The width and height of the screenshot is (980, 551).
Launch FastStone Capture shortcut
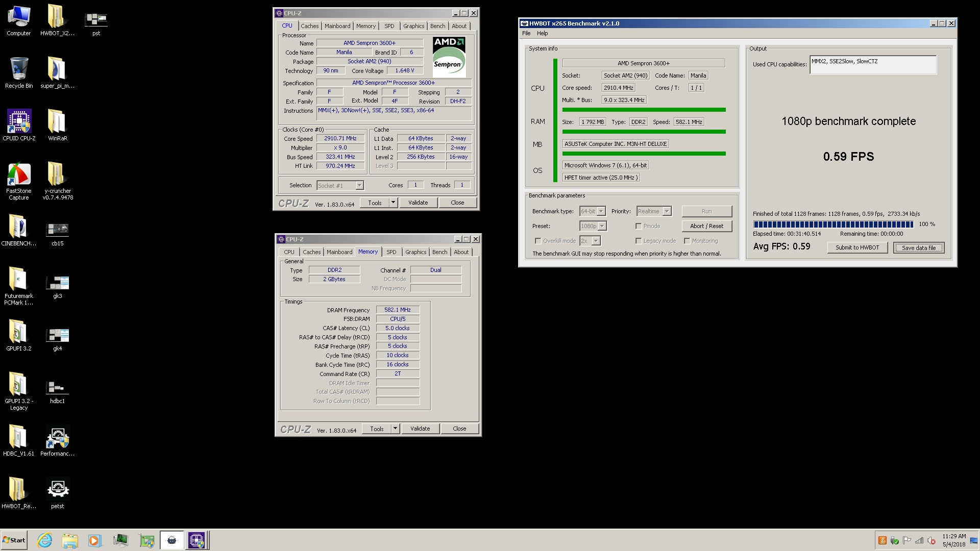coord(19,181)
